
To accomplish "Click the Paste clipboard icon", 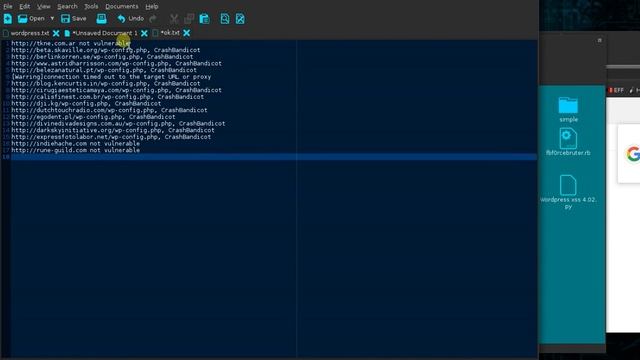I will click(x=204, y=19).
